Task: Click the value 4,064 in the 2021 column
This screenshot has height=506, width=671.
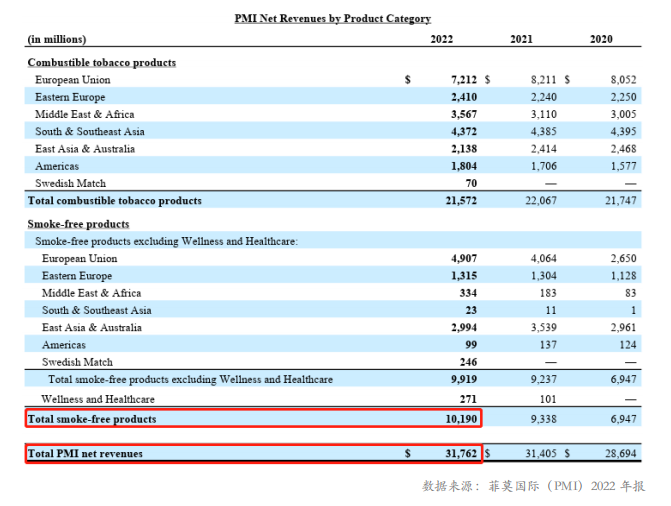Action: click(543, 259)
